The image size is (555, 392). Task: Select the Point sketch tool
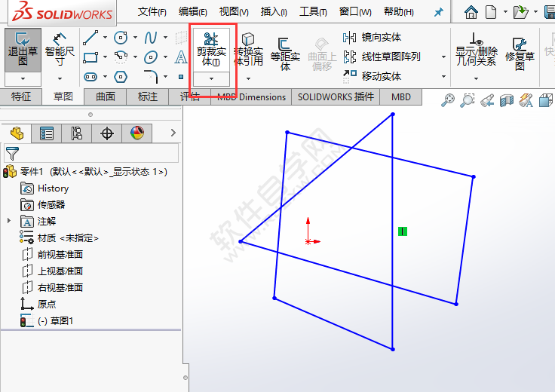coord(181,77)
